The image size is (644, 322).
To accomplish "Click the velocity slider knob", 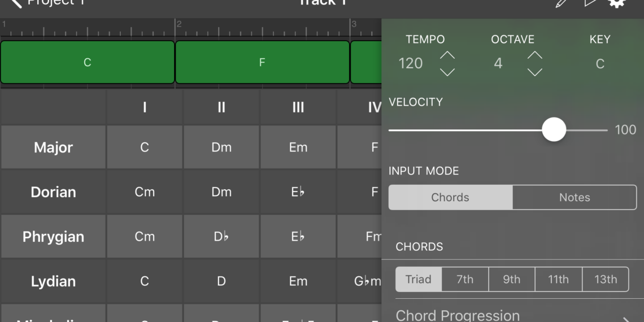I will point(554,129).
